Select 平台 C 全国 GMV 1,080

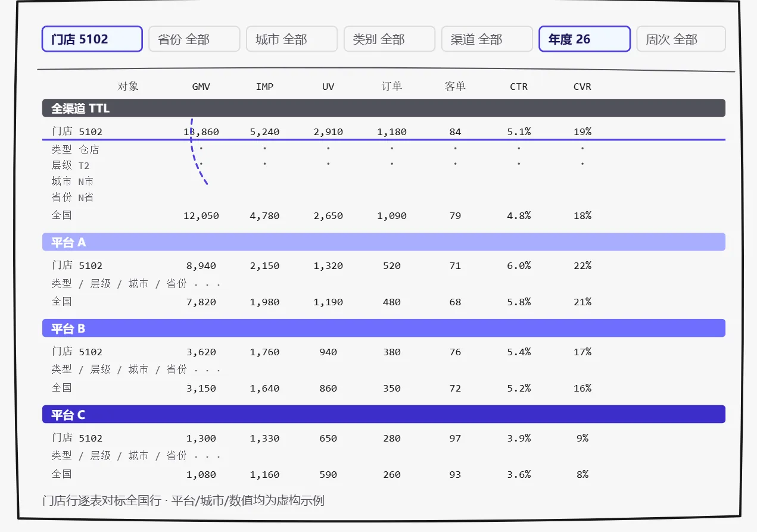(201, 475)
